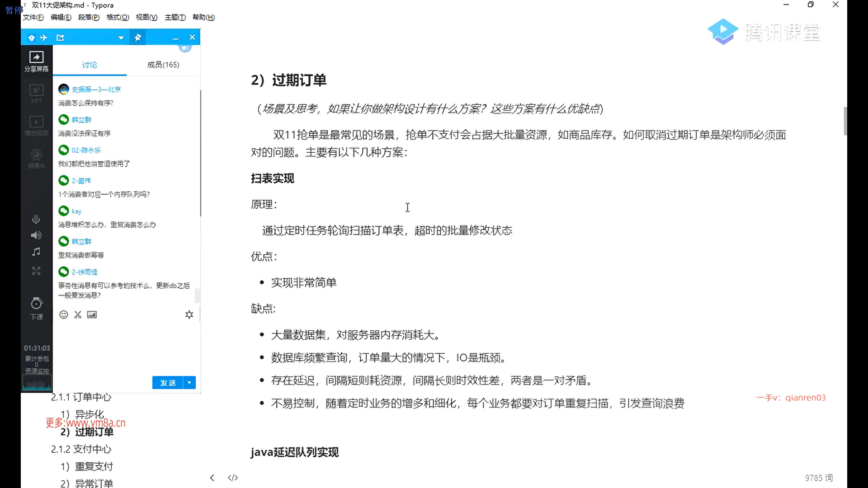Select outline item 2.1.2 支付中心
This screenshot has width=868, height=488.
pos(81,449)
